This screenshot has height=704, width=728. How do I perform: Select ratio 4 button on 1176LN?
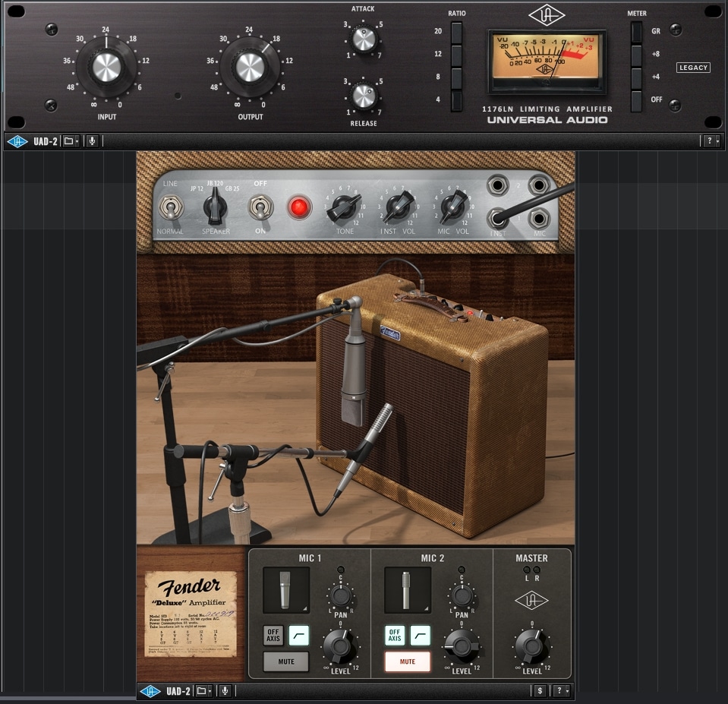(x=456, y=101)
